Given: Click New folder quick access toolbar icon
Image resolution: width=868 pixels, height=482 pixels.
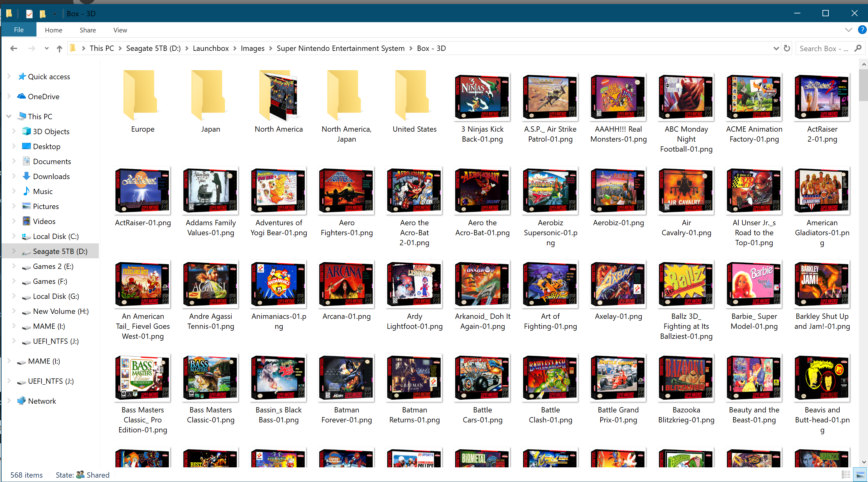Looking at the screenshot, I should [42, 14].
